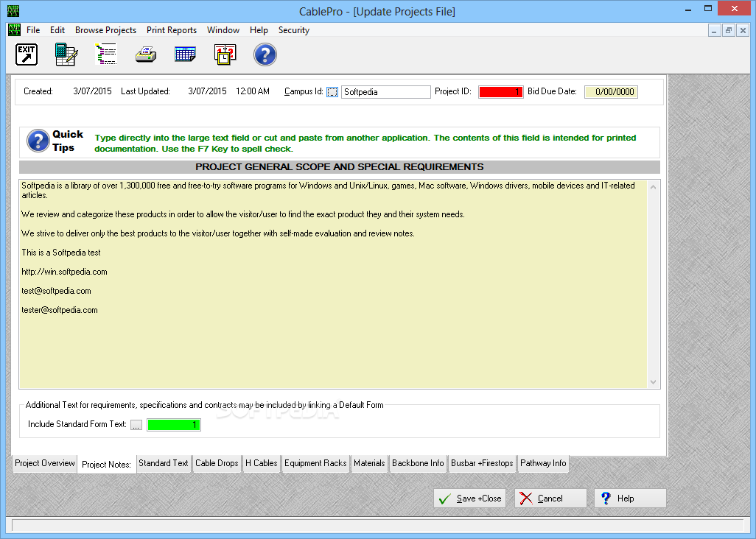This screenshot has width=756, height=539.
Task: Click the CablePro icon in menu bar
Action: (x=15, y=30)
